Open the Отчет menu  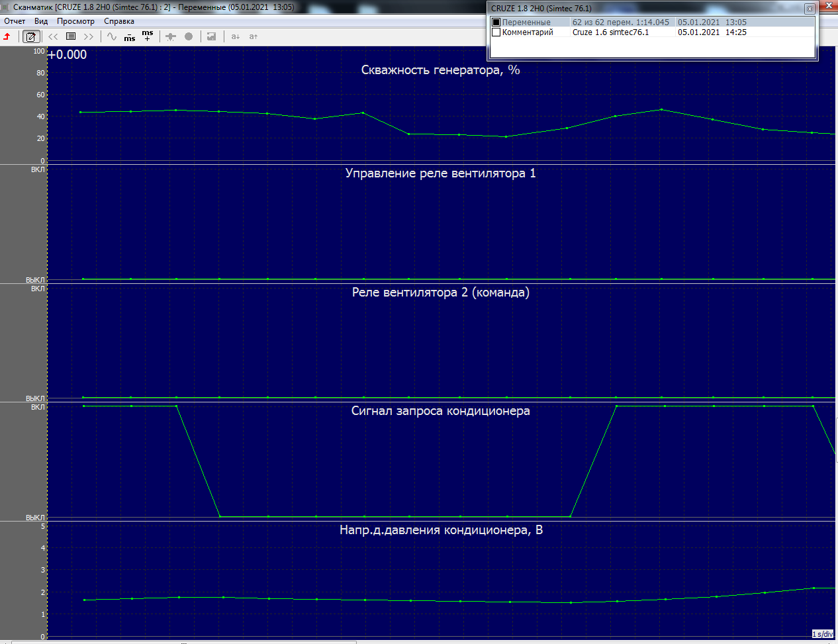15,21
